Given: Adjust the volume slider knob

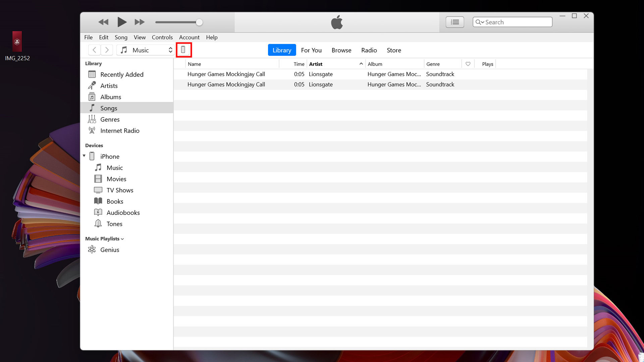Looking at the screenshot, I should pos(199,22).
